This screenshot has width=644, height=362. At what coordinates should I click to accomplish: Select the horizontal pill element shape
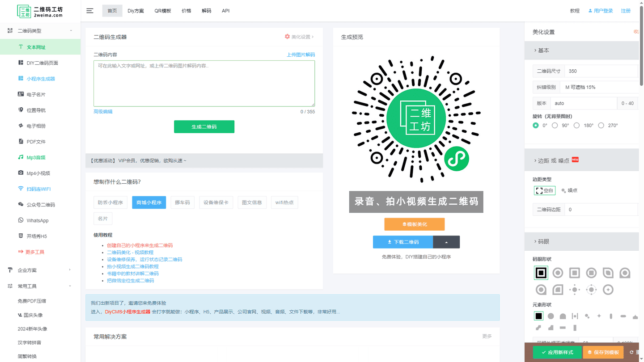point(623,316)
